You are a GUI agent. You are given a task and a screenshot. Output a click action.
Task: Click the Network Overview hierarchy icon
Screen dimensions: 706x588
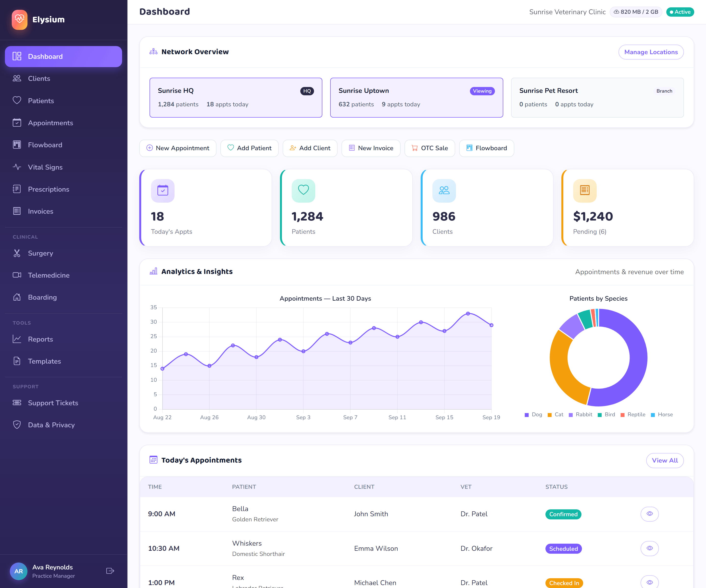tap(153, 51)
